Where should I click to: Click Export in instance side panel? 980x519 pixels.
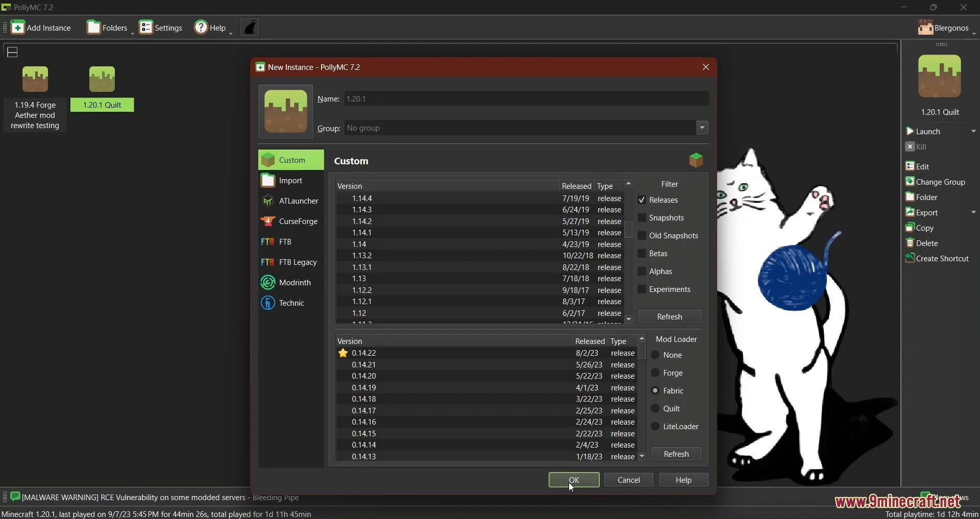(923, 213)
